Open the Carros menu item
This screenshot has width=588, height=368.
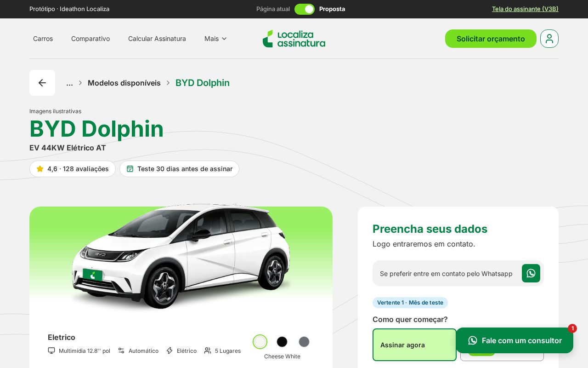pyautogui.click(x=43, y=39)
